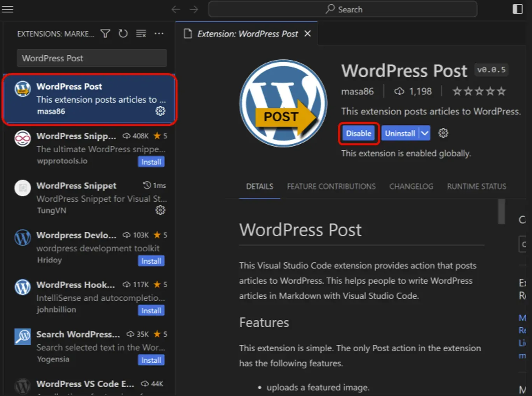Click the Refresh extensions icon

123,34
